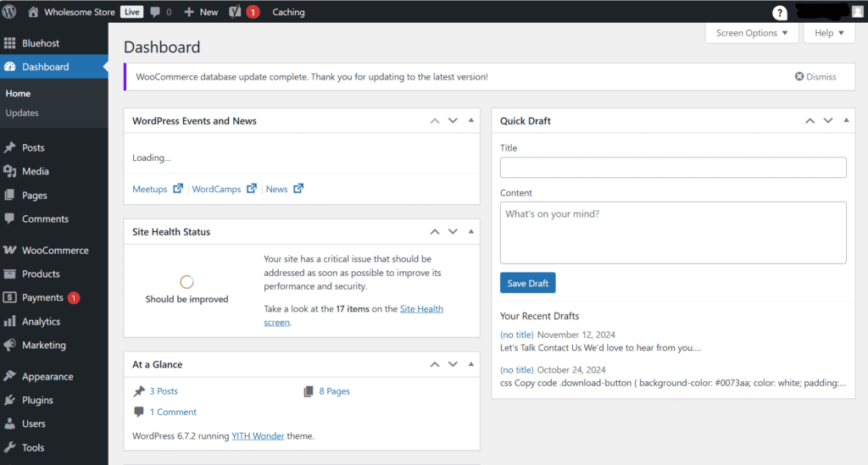
Task: Click the Posts pushpin icon in sidebar
Action: click(9, 147)
